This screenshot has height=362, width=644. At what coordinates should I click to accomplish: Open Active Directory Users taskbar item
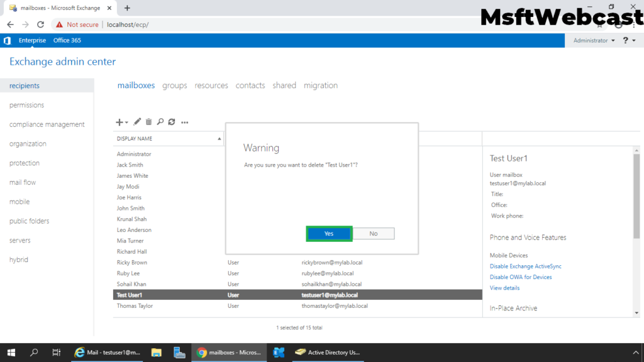328,353
